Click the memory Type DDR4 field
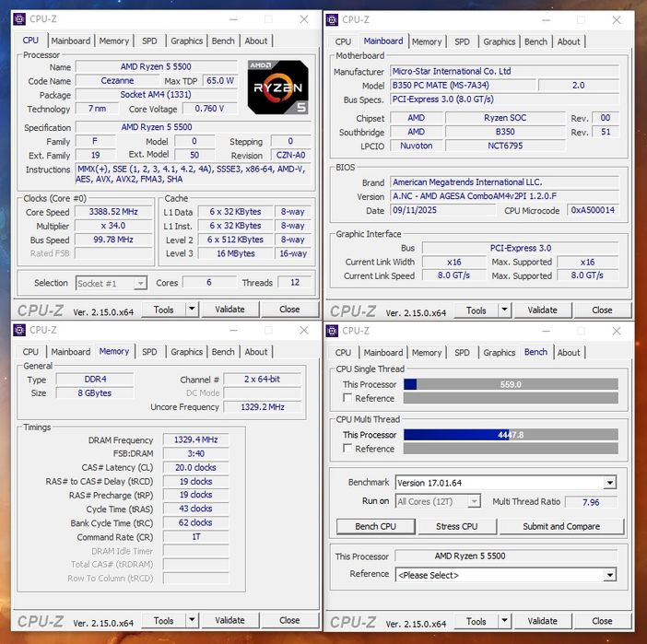Image resolution: width=647 pixels, height=644 pixels. (x=95, y=379)
